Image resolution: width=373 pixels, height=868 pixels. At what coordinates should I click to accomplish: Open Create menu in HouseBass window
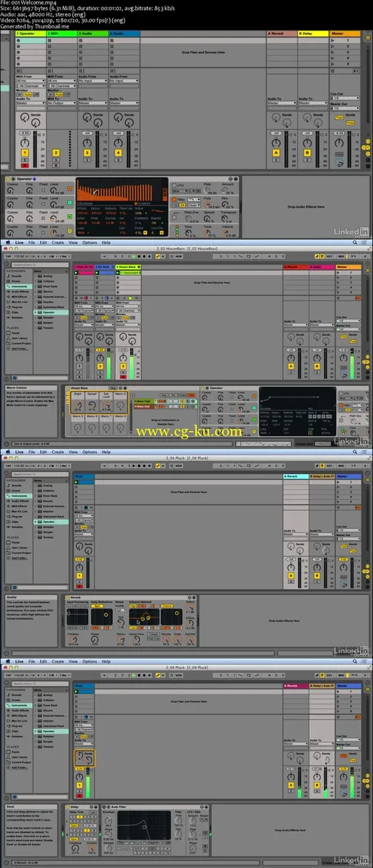(58, 242)
